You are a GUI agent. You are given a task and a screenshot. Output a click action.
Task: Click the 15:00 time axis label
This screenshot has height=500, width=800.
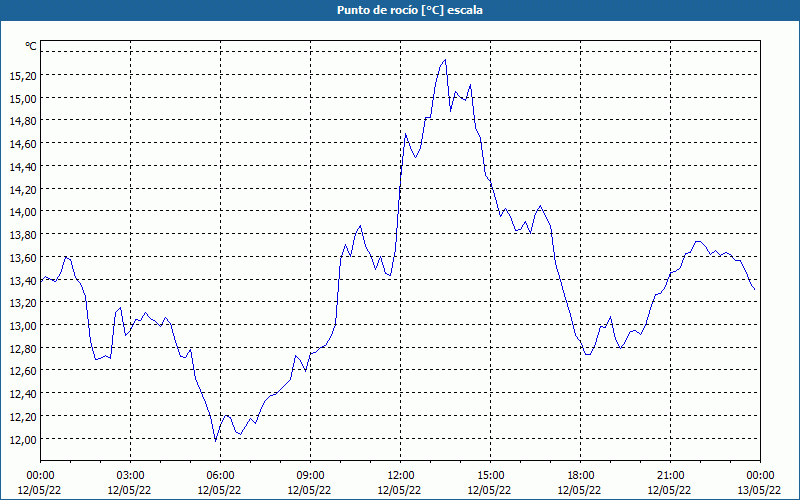(490, 476)
